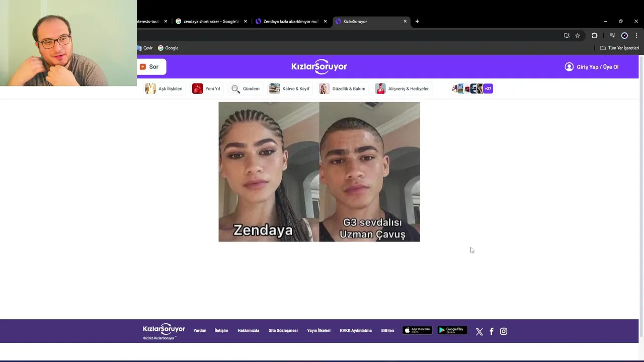Click the user profile icon in header
644x362 pixels.
[x=569, y=67]
